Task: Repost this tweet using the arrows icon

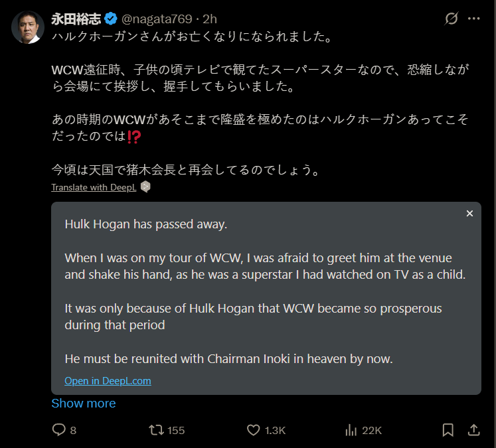Action: coord(157,430)
